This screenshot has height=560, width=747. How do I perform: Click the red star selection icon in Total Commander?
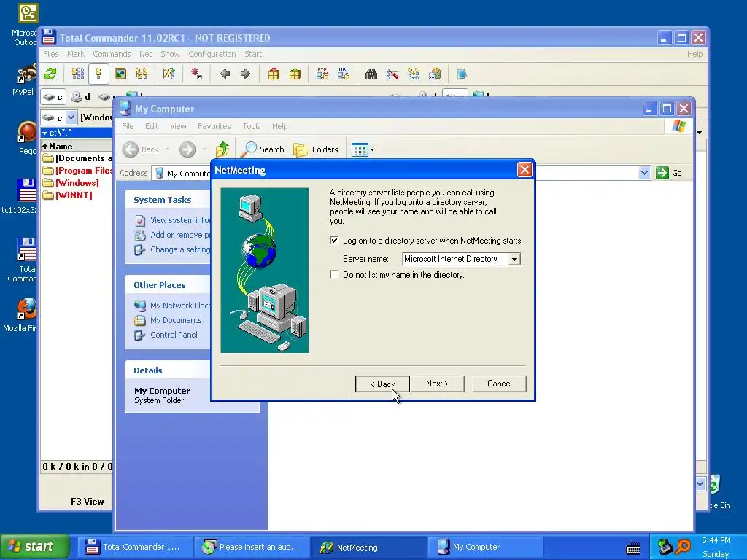point(196,74)
